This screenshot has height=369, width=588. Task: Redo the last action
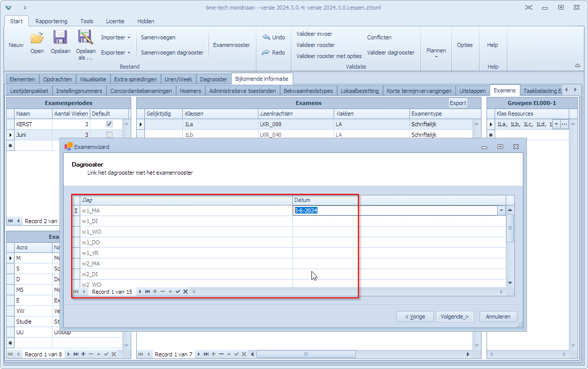(274, 52)
